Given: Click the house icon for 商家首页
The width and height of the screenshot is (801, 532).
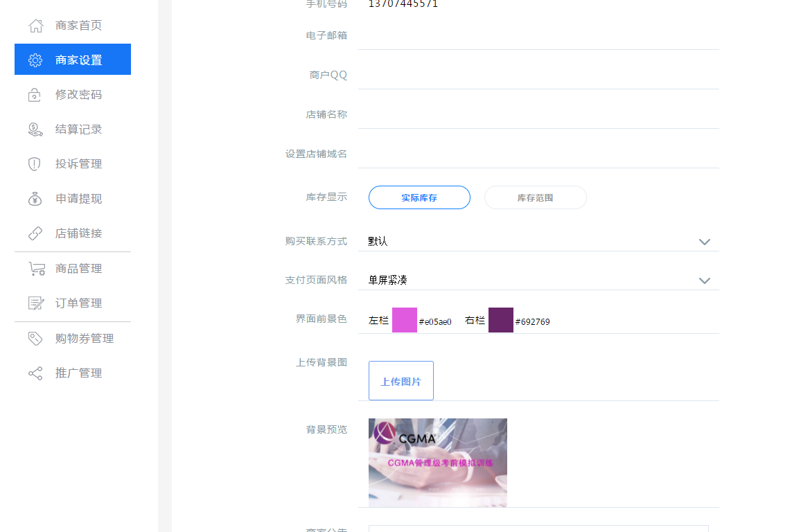Looking at the screenshot, I should [35, 26].
